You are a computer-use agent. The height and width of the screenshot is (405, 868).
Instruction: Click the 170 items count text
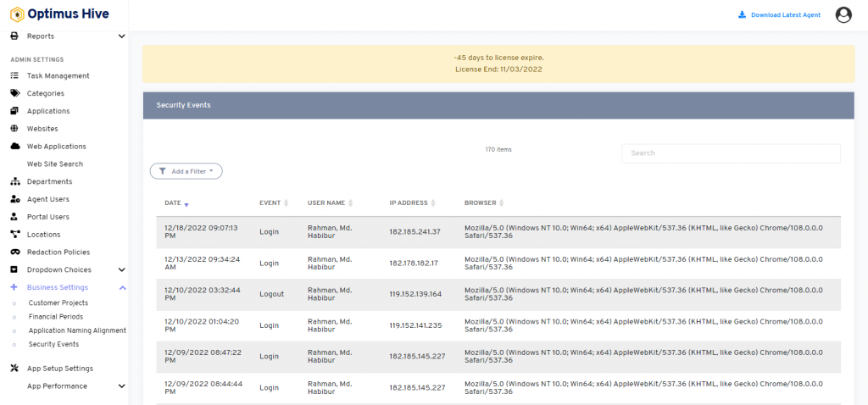tap(498, 150)
